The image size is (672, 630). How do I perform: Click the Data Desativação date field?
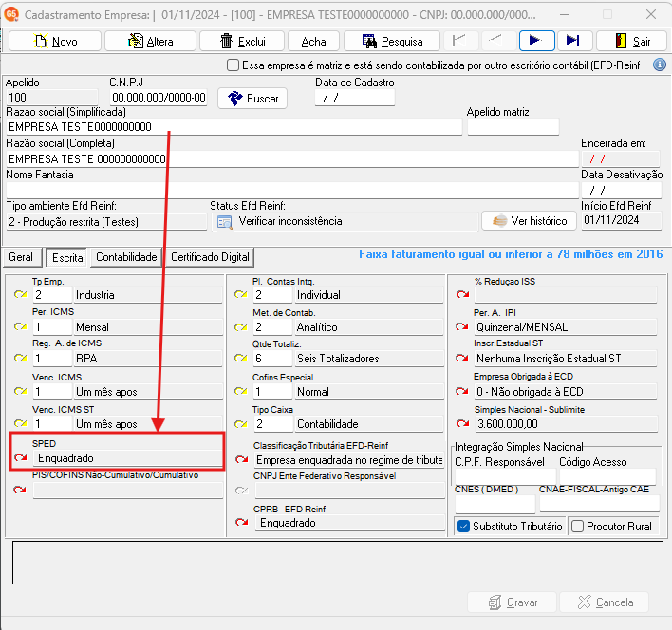click(x=621, y=190)
